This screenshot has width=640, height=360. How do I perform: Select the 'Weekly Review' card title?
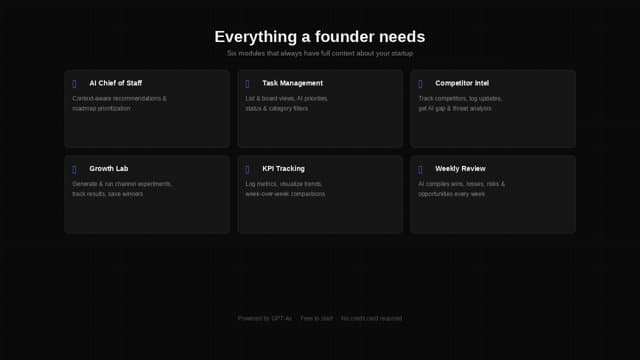coord(460,169)
